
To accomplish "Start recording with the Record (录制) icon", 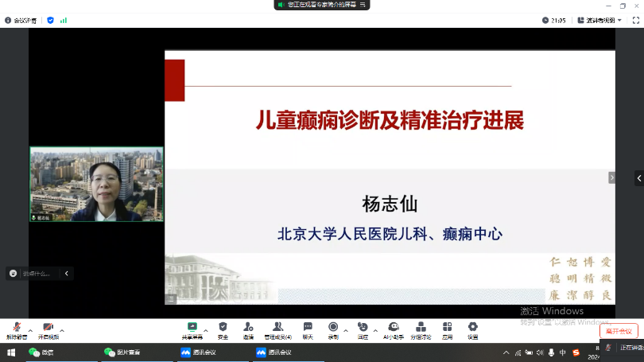I will 333,327.
